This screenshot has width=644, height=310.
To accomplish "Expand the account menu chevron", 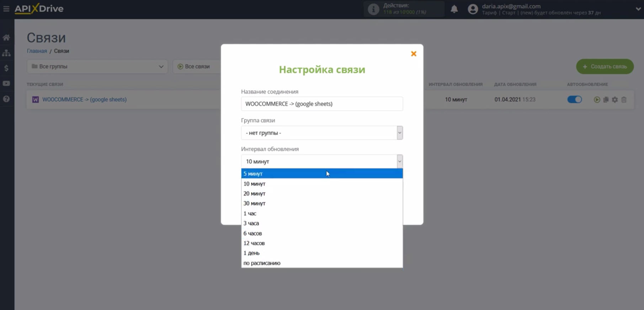I will [x=638, y=9].
